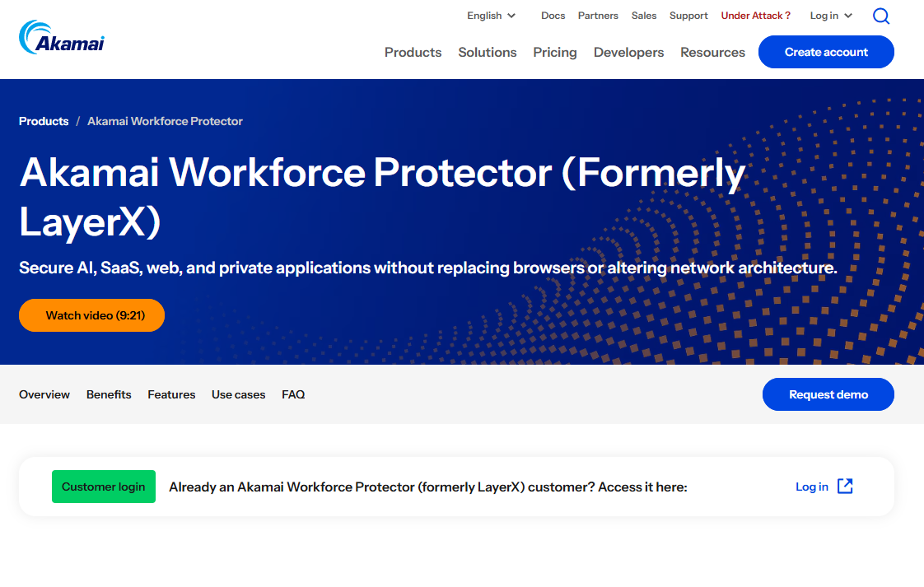Open the Sales link
924x587 pixels.
[x=643, y=16]
